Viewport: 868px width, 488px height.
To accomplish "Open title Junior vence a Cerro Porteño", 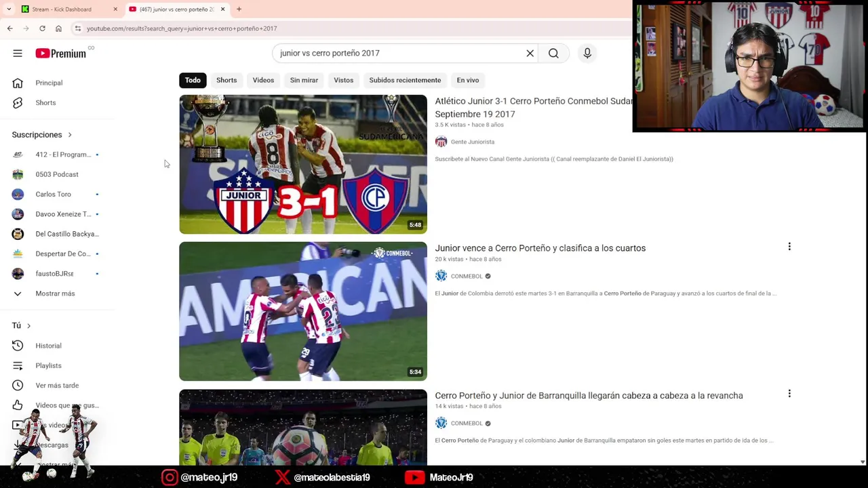I will (x=540, y=248).
